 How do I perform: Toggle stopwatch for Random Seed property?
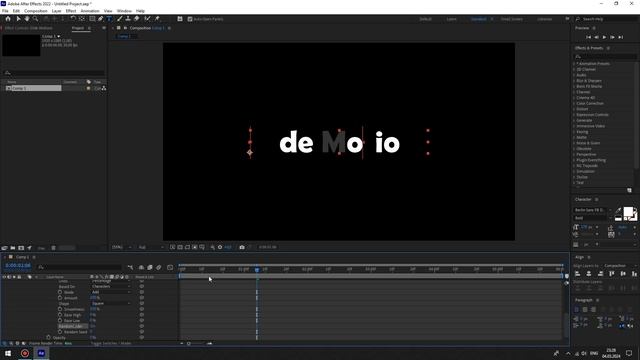tap(60, 332)
